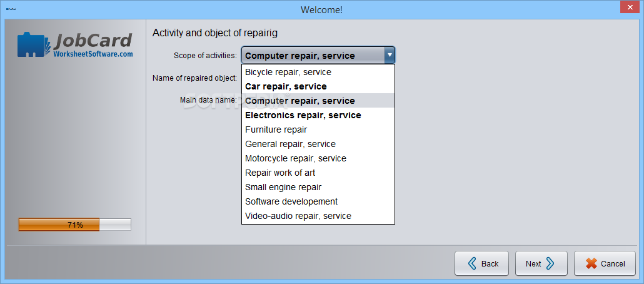Collapse the Scope of activities dropdown arrow
The width and height of the screenshot is (644, 284).
click(x=390, y=55)
